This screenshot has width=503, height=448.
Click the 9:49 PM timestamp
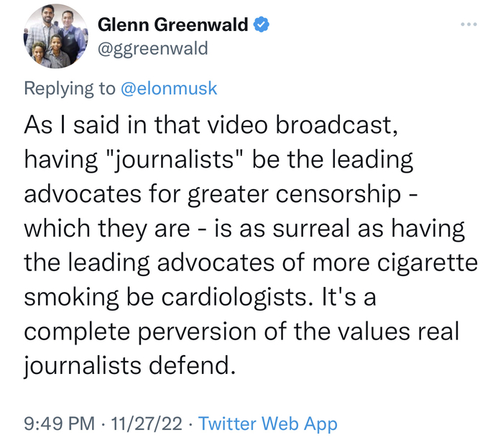pyautogui.click(x=60, y=424)
